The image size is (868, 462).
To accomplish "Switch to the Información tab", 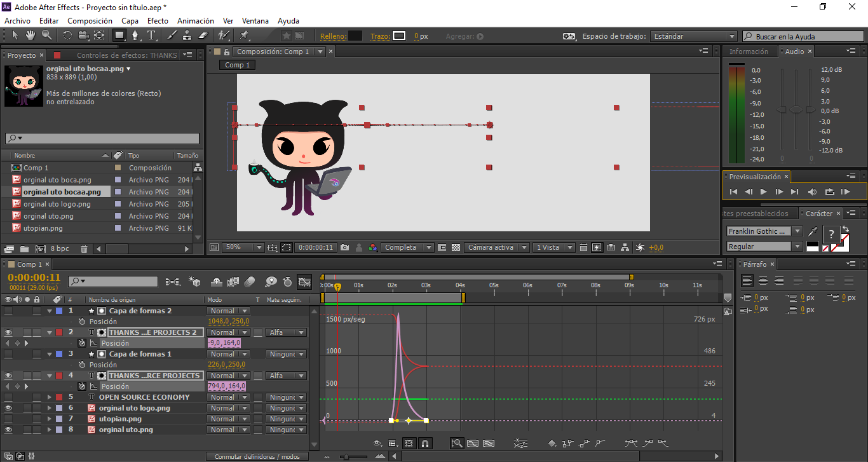I will coord(749,51).
